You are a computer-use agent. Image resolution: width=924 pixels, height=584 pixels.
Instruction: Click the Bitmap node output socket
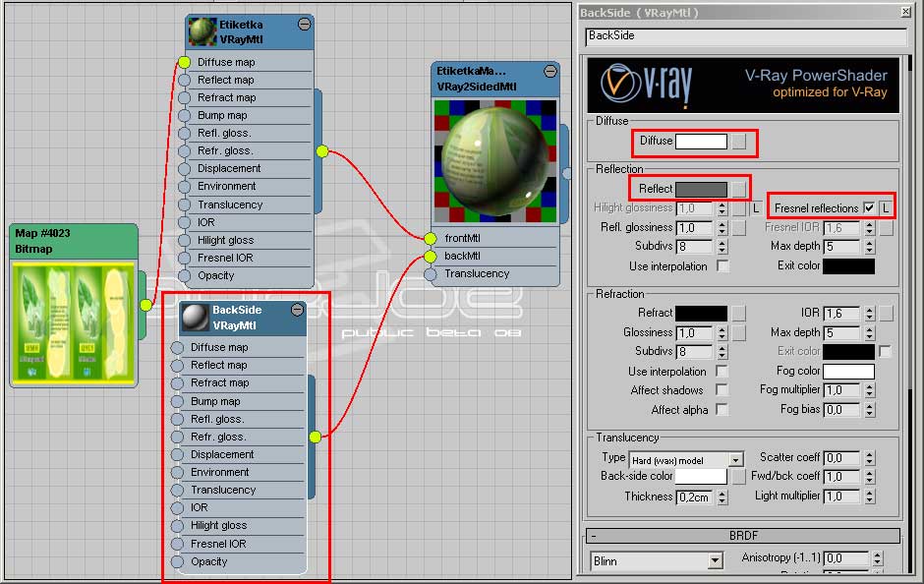146,305
